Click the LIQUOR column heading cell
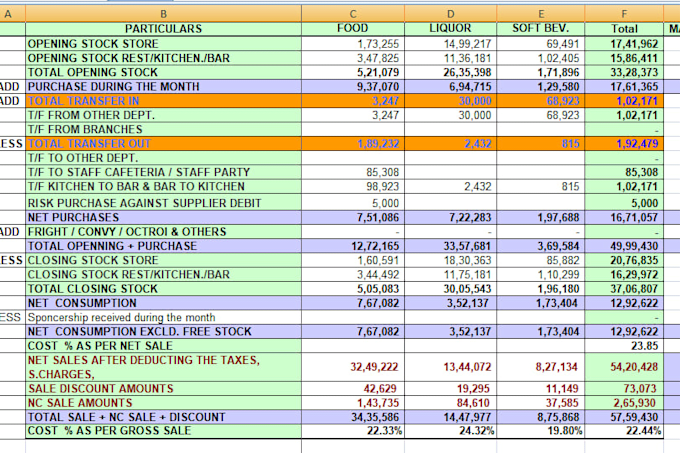The image size is (680, 453). click(451, 29)
